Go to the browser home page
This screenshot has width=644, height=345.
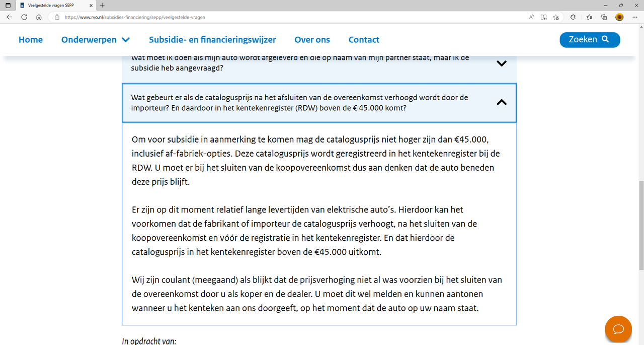tap(39, 17)
